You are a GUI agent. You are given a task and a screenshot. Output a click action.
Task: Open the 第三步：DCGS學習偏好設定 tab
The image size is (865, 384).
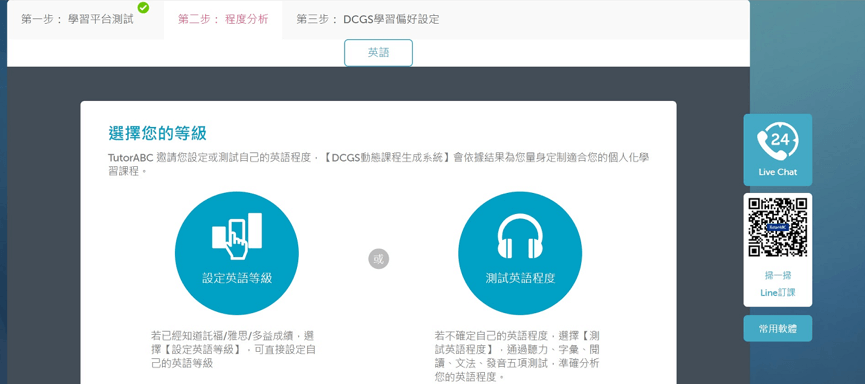coord(368,20)
